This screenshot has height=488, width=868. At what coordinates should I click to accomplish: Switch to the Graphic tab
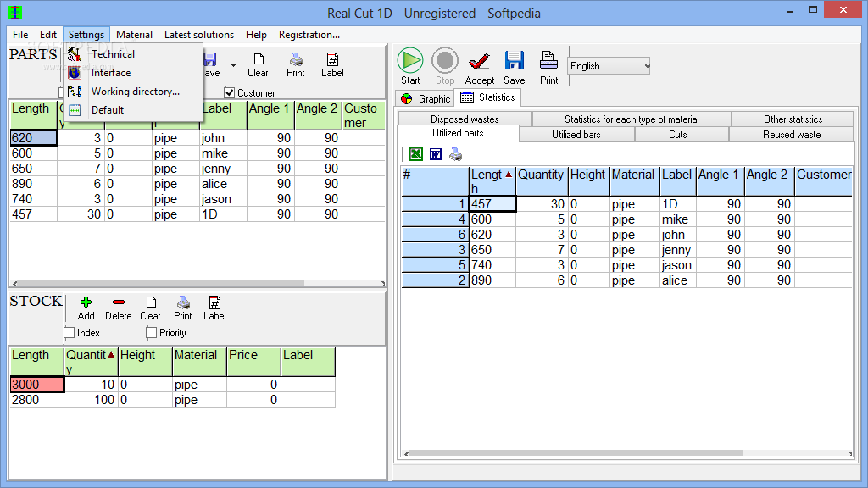click(x=426, y=98)
